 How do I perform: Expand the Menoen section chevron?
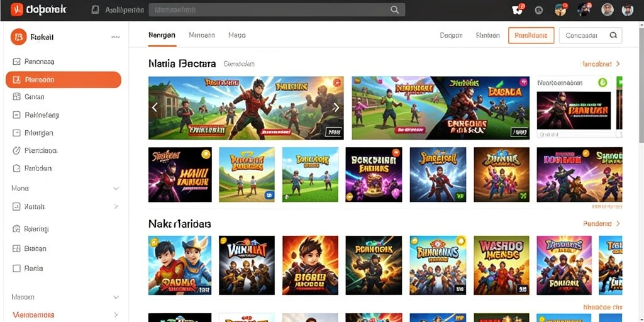[116, 297]
